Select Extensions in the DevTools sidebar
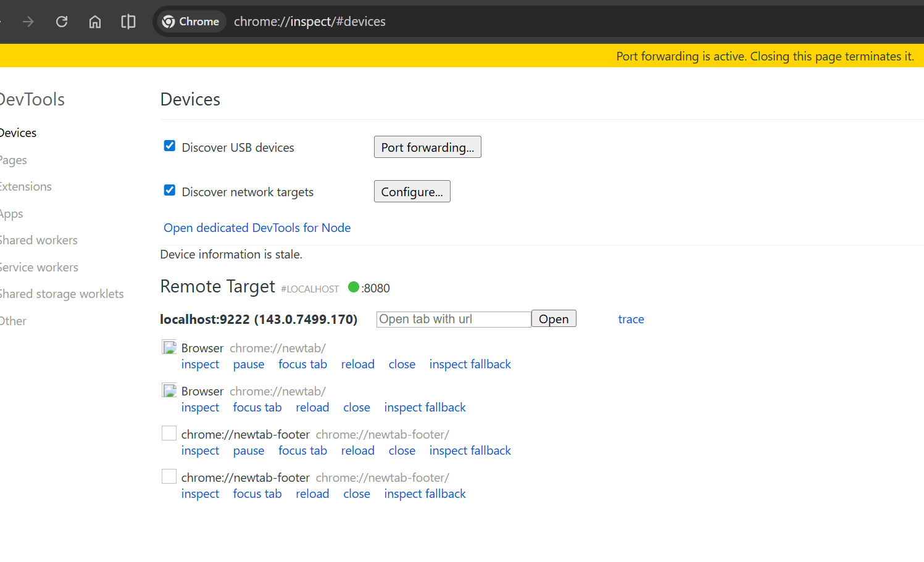The height and width of the screenshot is (562, 924). (26, 187)
